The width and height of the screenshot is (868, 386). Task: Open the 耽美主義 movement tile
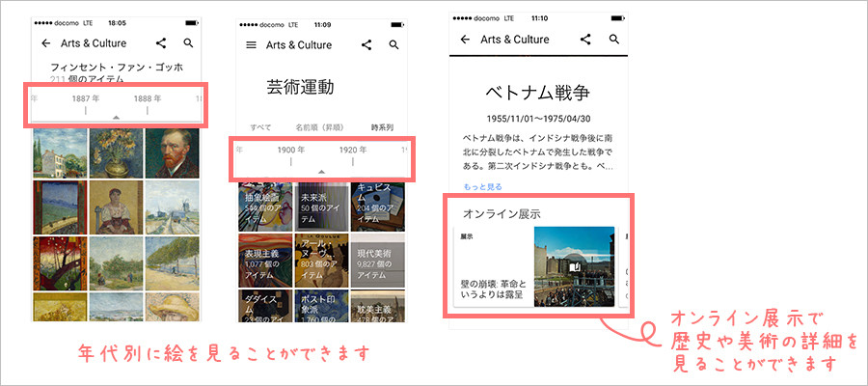[x=377, y=305]
